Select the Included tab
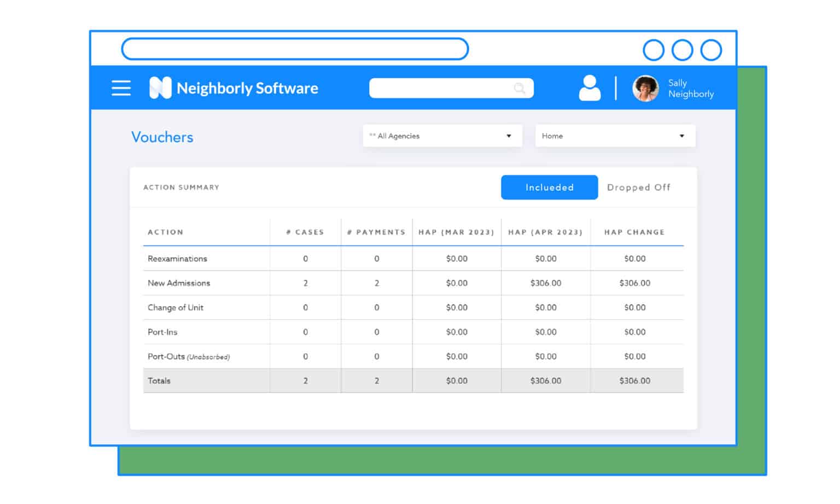 click(549, 187)
